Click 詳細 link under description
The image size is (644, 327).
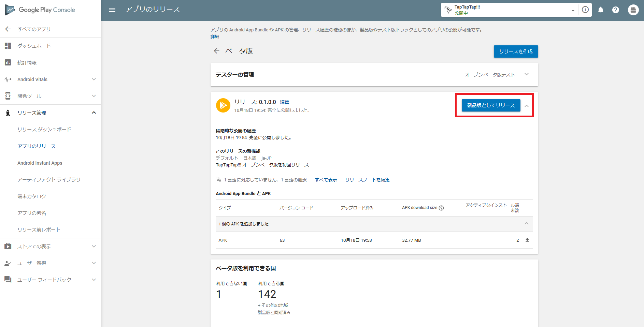click(215, 36)
